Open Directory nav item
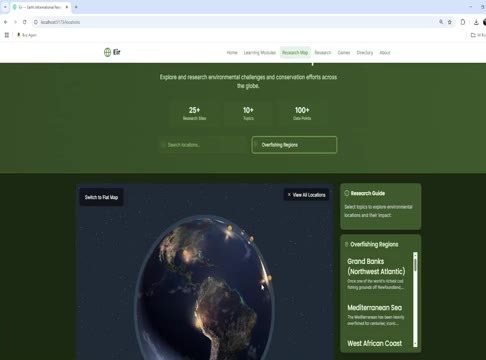The height and width of the screenshot is (360, 486). pos(365,53)
